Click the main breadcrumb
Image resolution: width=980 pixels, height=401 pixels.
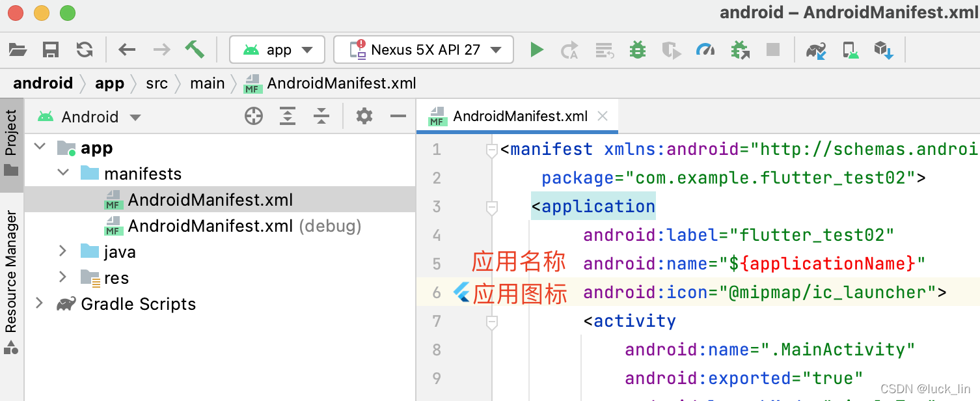[x=207, y=83]
